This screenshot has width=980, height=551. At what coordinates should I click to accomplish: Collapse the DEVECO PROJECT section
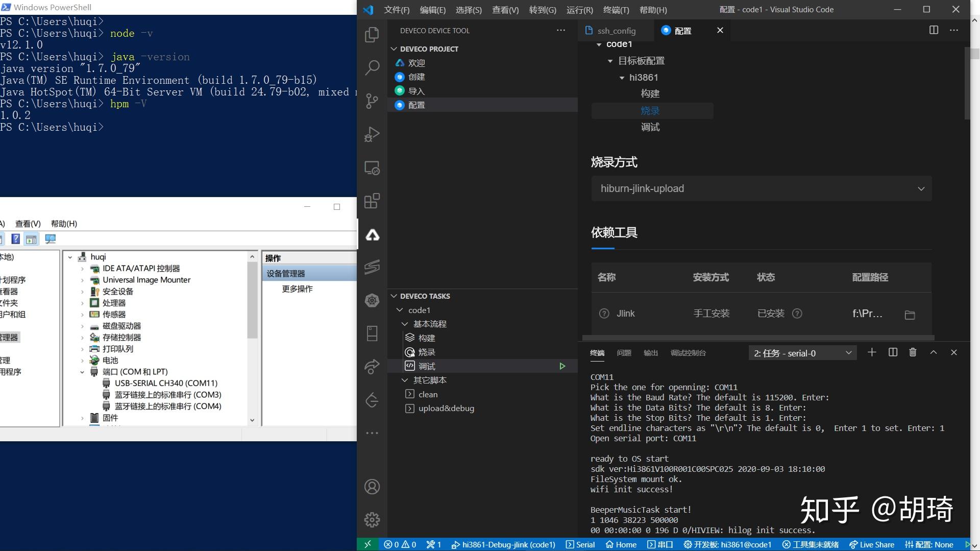pyautogui.click(x=394, y=49)
